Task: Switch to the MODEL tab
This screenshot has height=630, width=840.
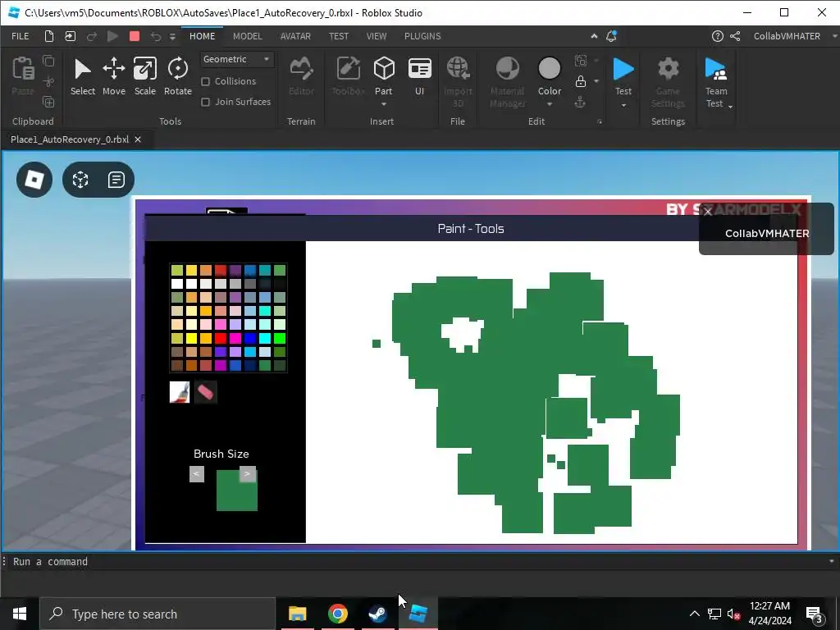Action: [x=248, y=36]
